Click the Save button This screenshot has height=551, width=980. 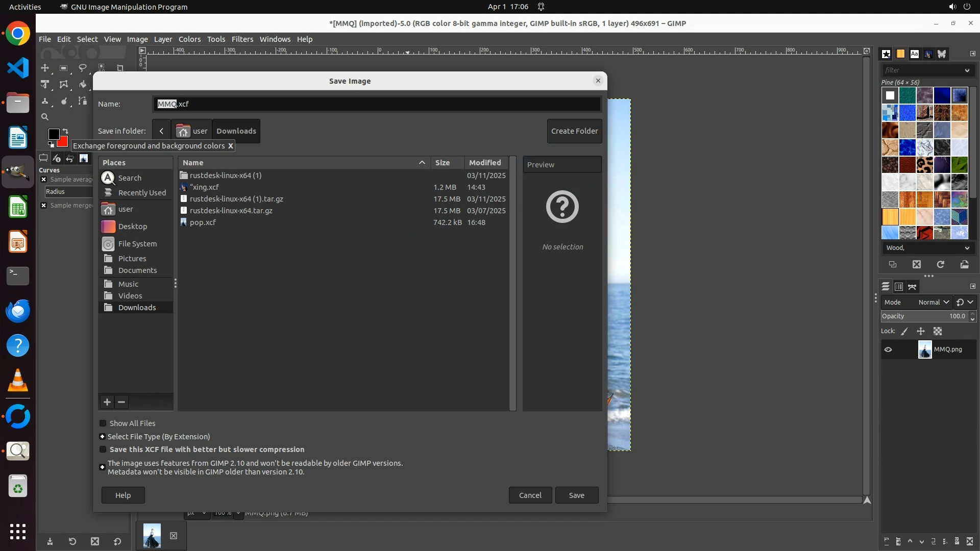pyautogui.click(x=576, y=495)
